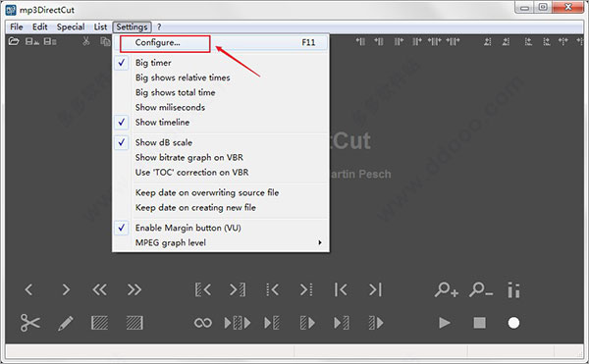Open the Edit menu
This screenshot has width=589, height=364.
[x=40, y=27]
